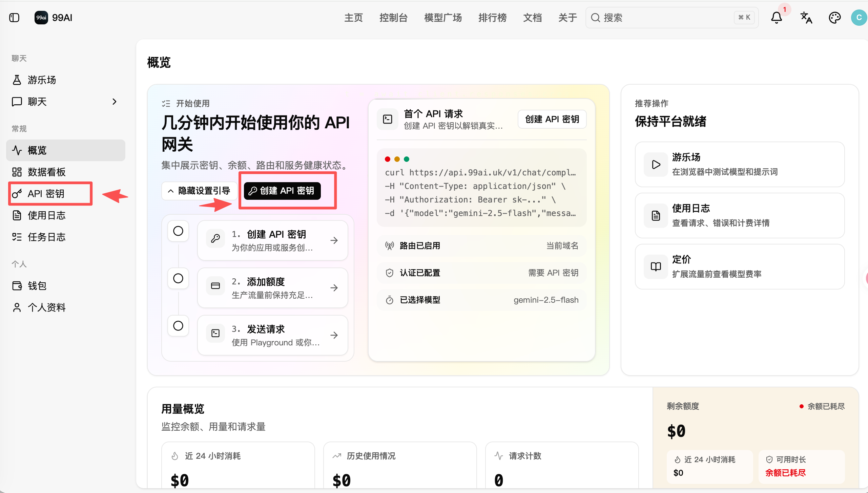Image resolution: width=868 pixels, height=493 pixels.
Task: Open step 2 添加额度 card
Action: [273, 288]
